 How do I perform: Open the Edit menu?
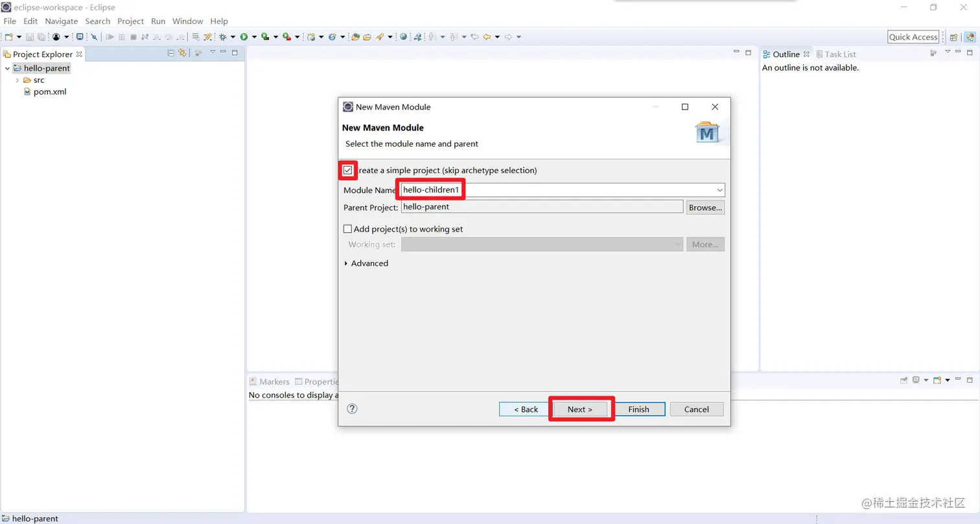point(30,21)
